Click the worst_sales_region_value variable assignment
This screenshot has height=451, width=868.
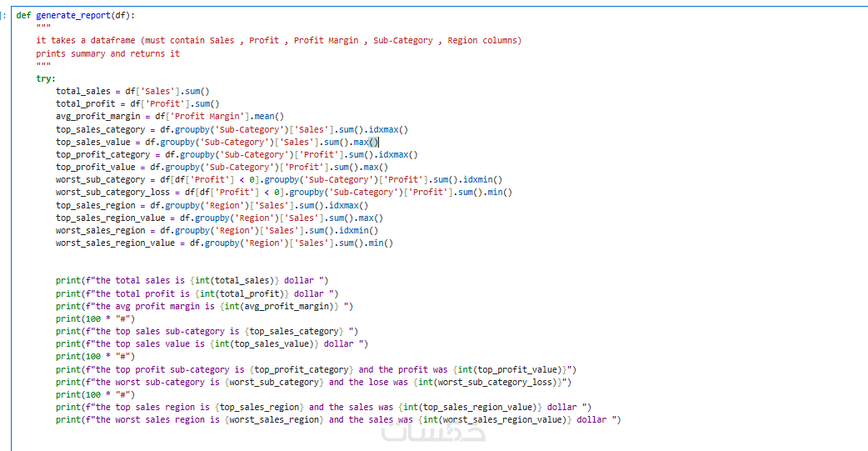(224, 243)
